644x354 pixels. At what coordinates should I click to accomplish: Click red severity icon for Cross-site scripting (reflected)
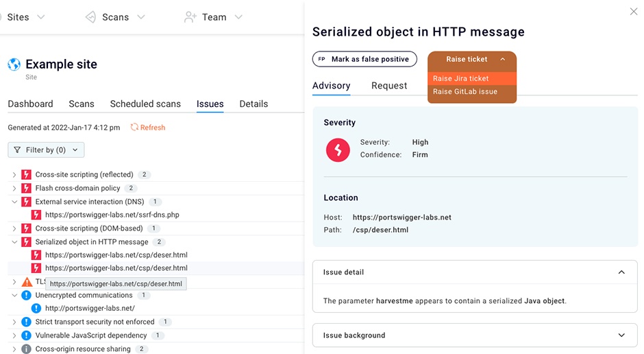[x=26, y=175]
